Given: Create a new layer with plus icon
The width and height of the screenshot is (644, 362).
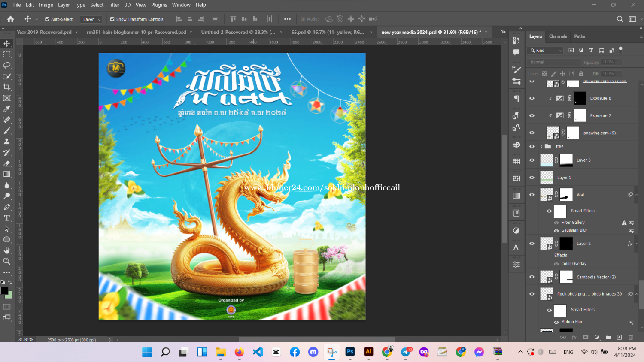Looking at the screenshot, I should pyautogui.click(x=619, y=338).
